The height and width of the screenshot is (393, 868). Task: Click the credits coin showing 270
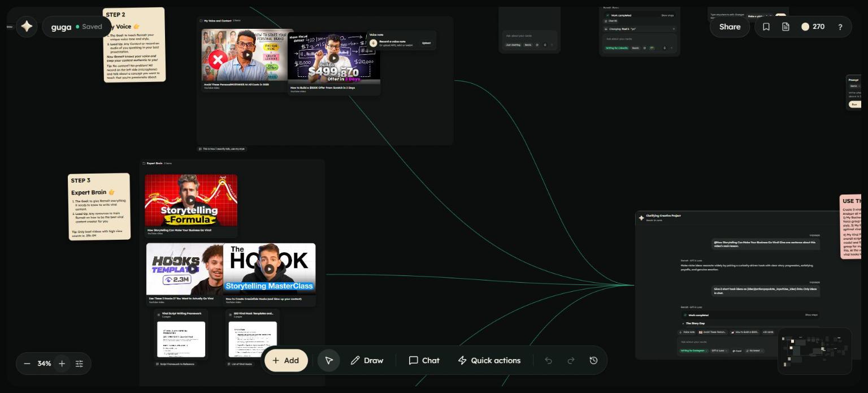(813, 27)
